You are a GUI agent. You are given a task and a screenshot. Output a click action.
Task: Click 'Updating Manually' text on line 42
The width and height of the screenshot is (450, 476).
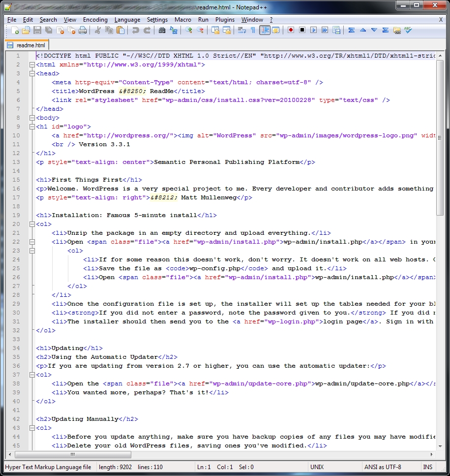pyautogui.click(x=85, y=419)
